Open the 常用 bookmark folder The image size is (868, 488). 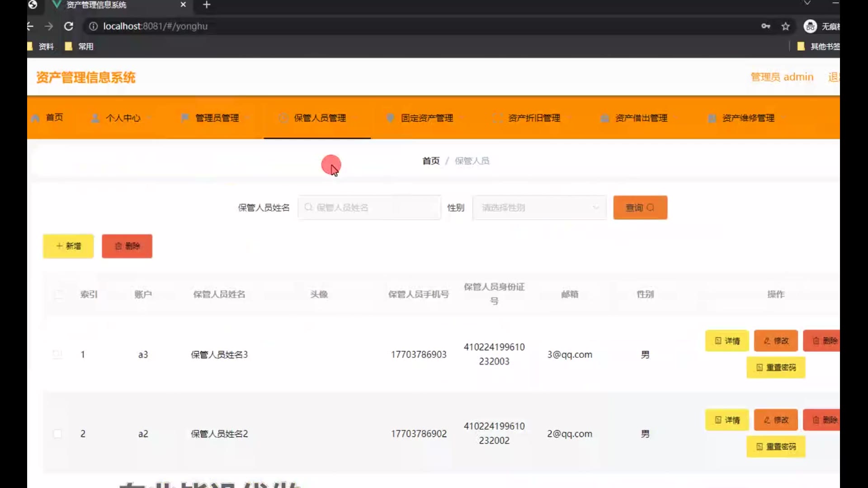80,47
